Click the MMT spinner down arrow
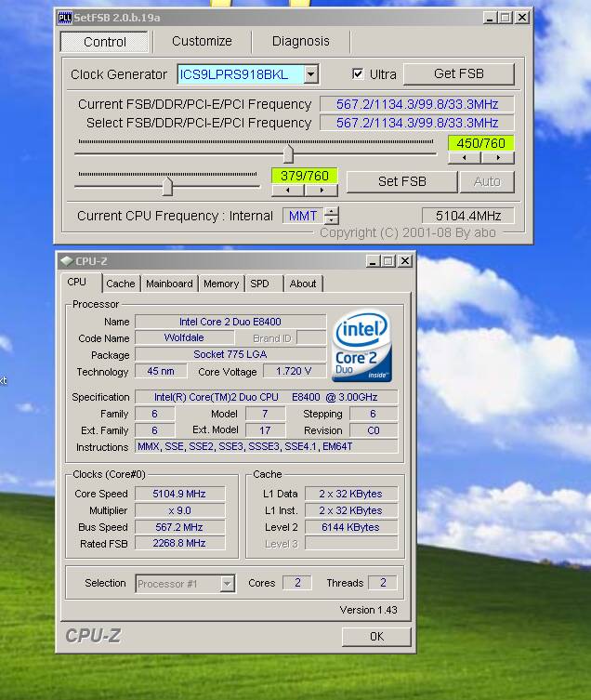Screen dimensions: 591x700 pyautogui.click(x=331, y=219)
